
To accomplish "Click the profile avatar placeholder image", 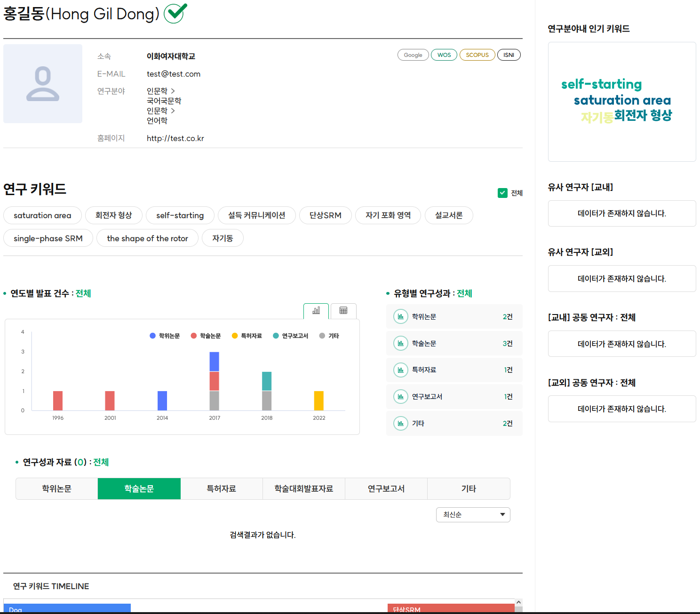I will point(43,84).
